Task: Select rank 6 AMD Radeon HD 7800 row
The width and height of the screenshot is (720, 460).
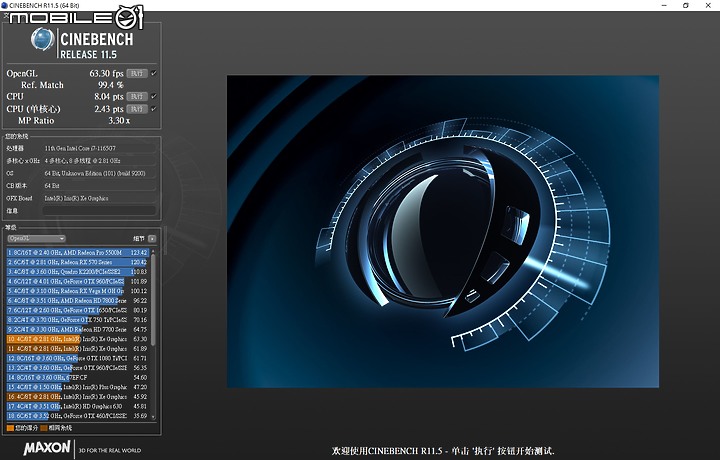Action: [78, 301]
